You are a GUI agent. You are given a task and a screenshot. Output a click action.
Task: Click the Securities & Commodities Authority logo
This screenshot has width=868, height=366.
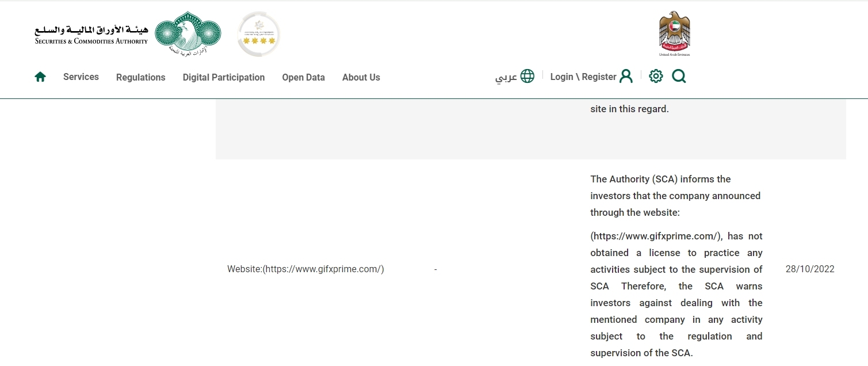click(128, 33)
